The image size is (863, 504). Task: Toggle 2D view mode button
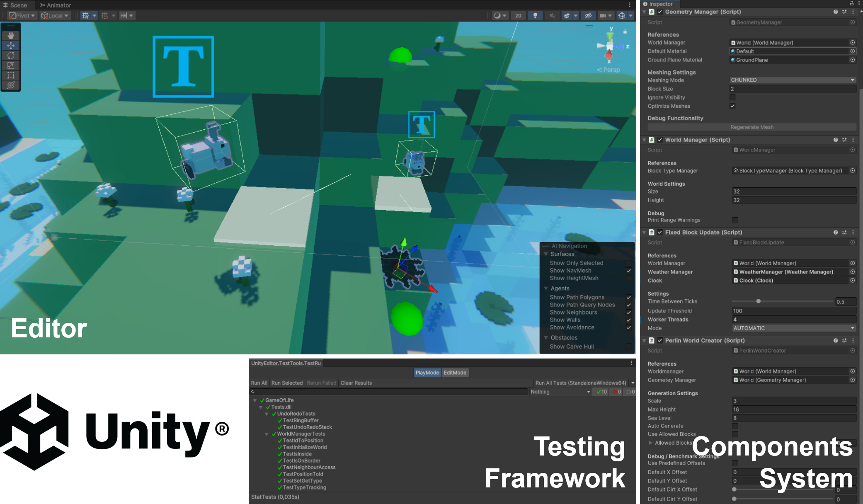pos(518,16)
